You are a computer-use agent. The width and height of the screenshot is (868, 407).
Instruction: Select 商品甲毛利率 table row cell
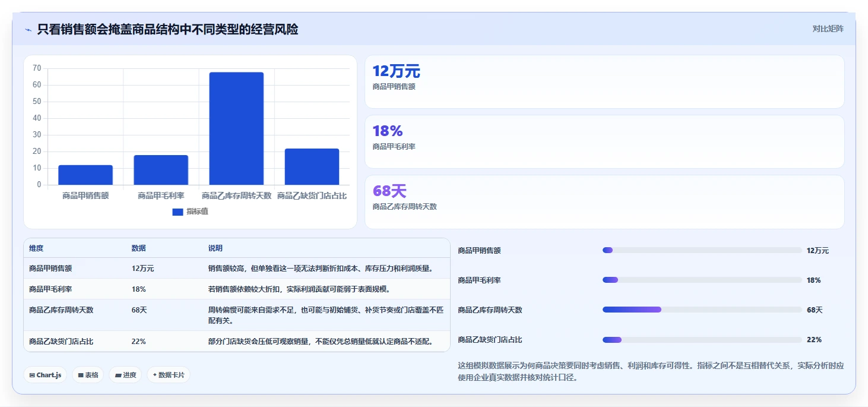click(50, 289)
